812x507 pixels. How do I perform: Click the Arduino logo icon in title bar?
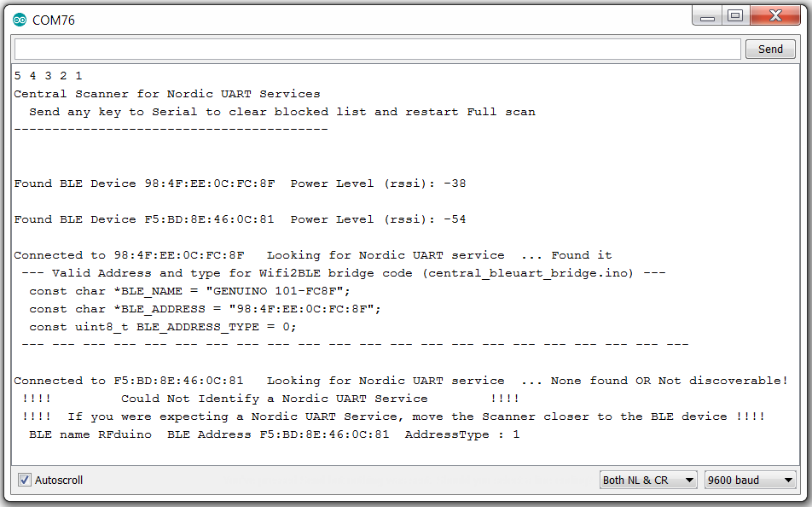20,20
